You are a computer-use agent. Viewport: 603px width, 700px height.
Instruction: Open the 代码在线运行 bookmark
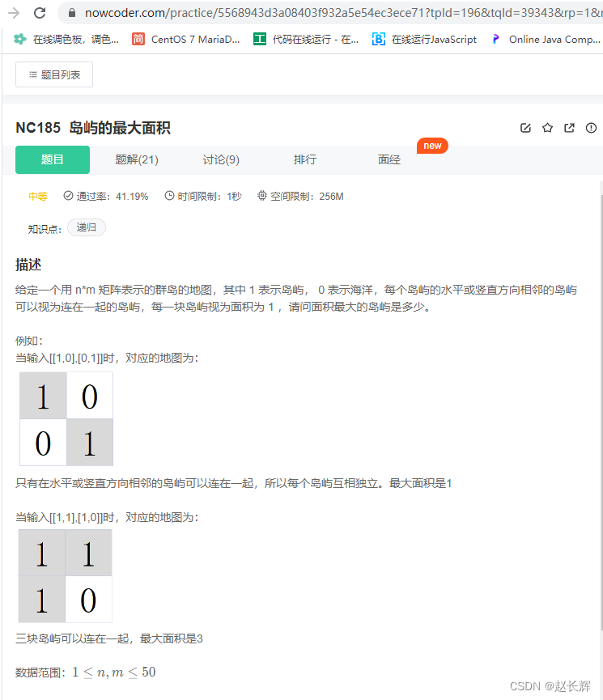pyautogui.click(x=306, y=40)
